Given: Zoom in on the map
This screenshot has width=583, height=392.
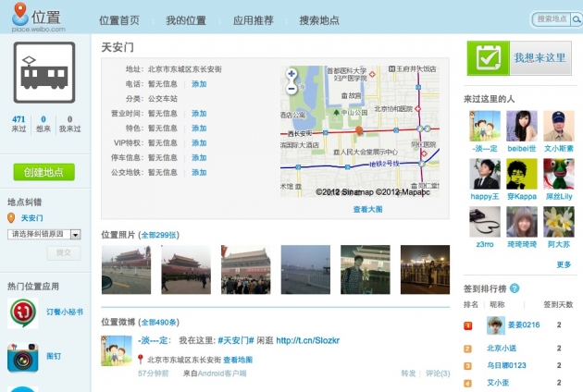Looking at the screenshot, I should pyautogui.click(x=291, y=74).
